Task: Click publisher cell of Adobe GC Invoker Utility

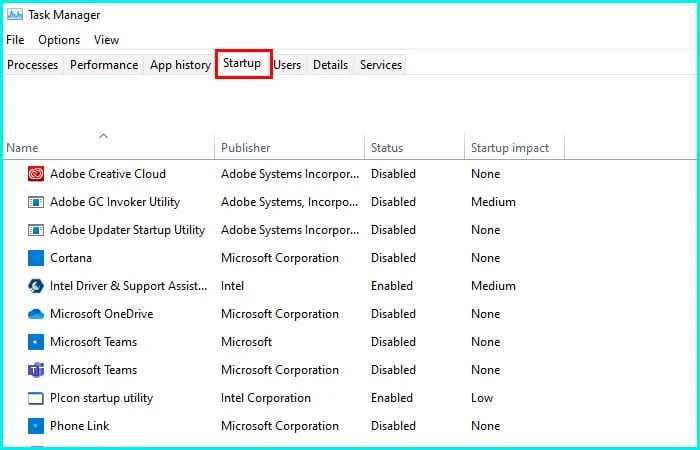Action: point(289,202)
